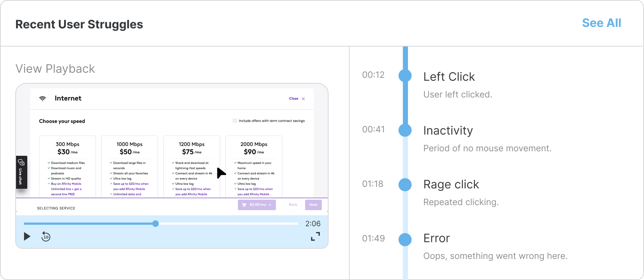This screenshot has width=644, height=280.
Task: Play the session recording
Action: pyautogui.click(x=27, y=237)
